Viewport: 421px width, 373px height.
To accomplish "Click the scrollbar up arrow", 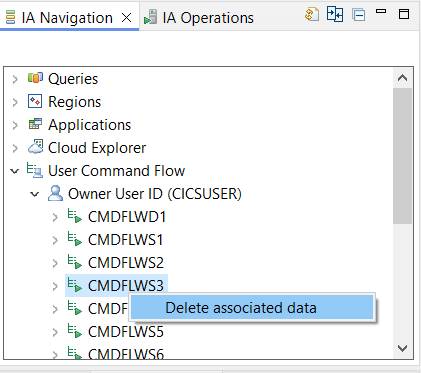I will (x=402, y=78).
